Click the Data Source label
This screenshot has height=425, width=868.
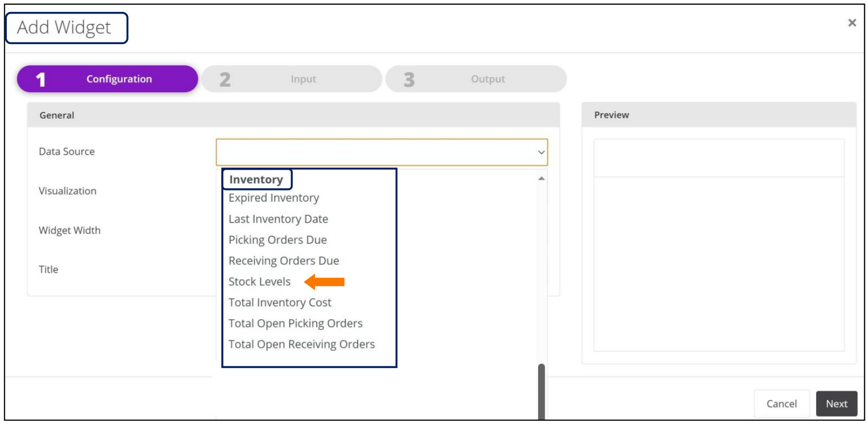66,152
